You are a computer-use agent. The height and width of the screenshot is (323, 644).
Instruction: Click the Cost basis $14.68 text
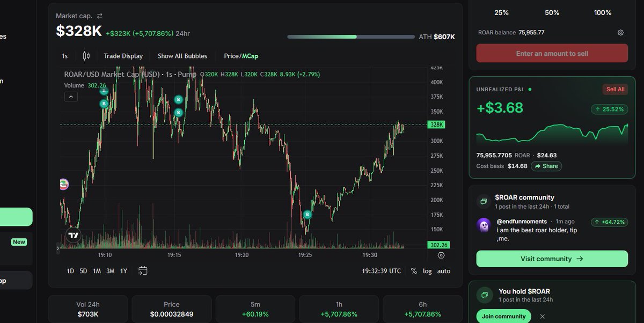[x=502, y=166]
